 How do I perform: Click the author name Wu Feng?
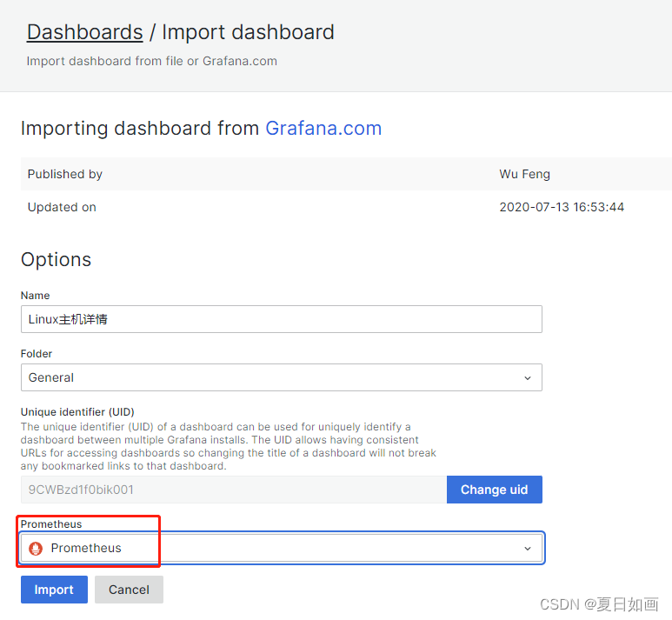click(524, 174)
